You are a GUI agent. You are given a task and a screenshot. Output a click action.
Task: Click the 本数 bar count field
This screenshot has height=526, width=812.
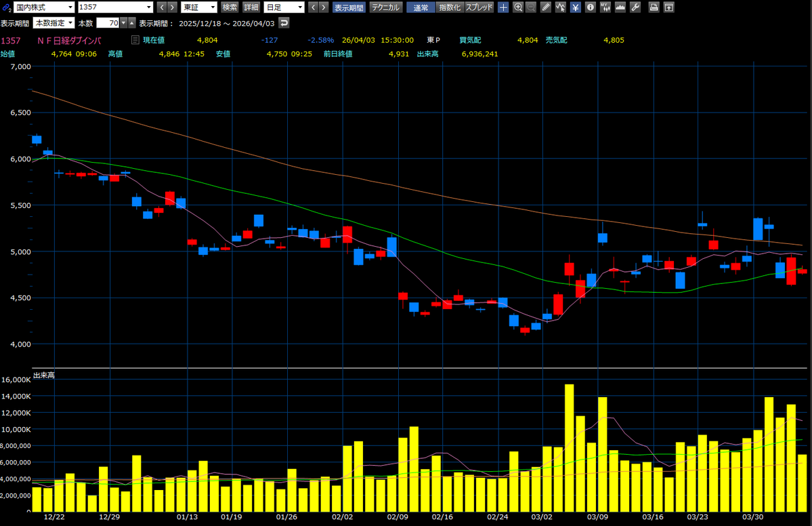click(108, 23)
